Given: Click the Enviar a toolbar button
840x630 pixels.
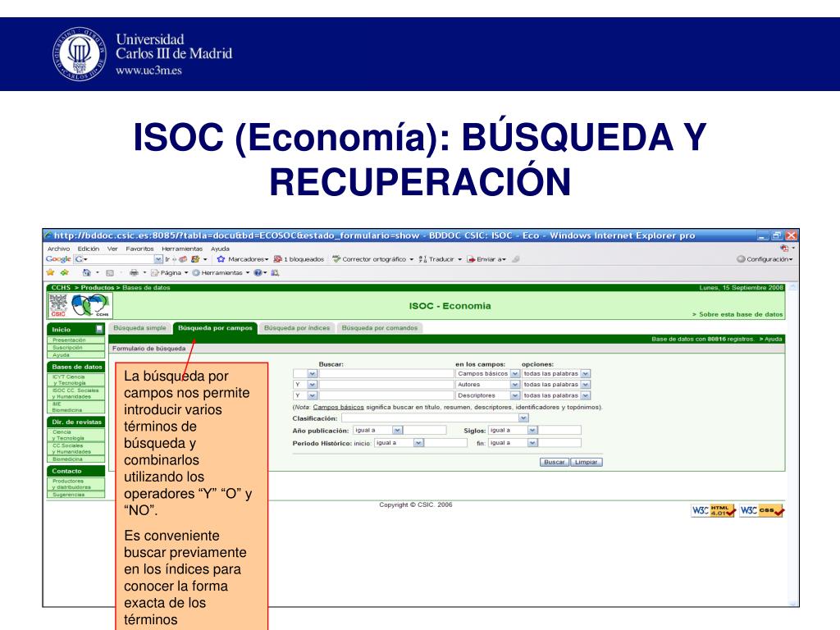Looking at the screenshot, I should click(x=486, y=259).
